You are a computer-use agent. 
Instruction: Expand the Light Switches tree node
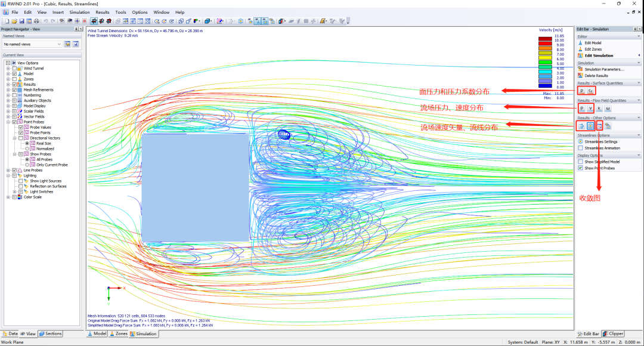[x=14, y=191]
